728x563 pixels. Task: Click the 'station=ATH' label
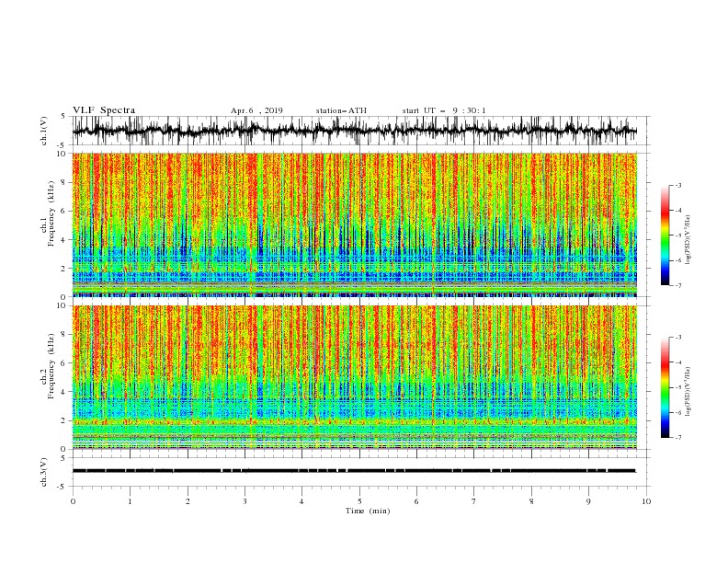point(341,110)
